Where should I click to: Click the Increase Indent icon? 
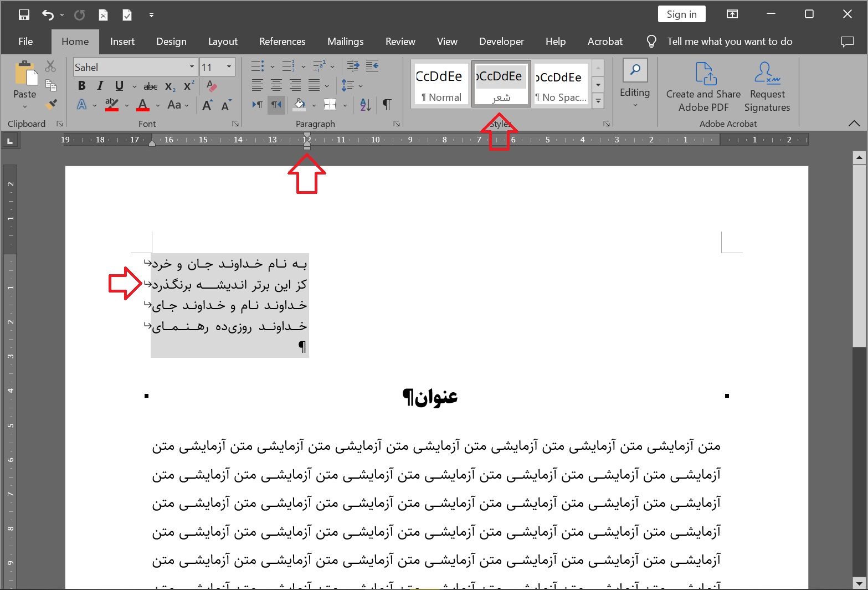coord(372,66)
